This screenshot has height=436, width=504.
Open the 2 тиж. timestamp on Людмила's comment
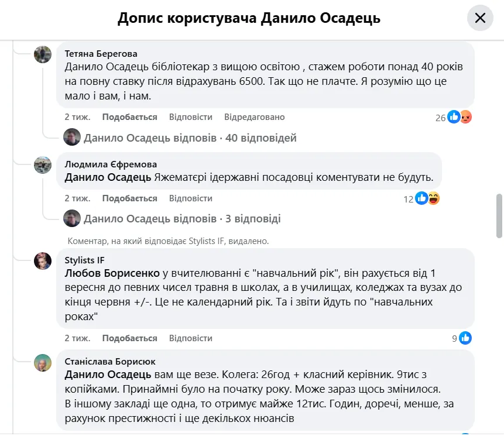[77, 198]
